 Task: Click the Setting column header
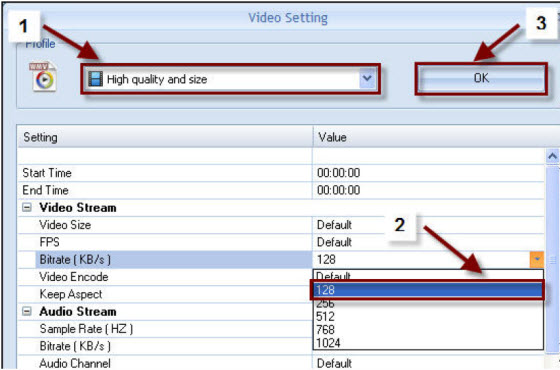click(x=165, y=137)
